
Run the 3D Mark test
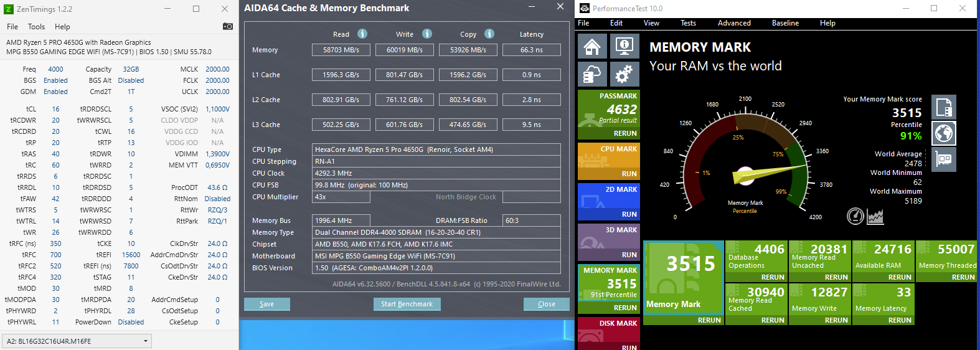tap(629, 255)
